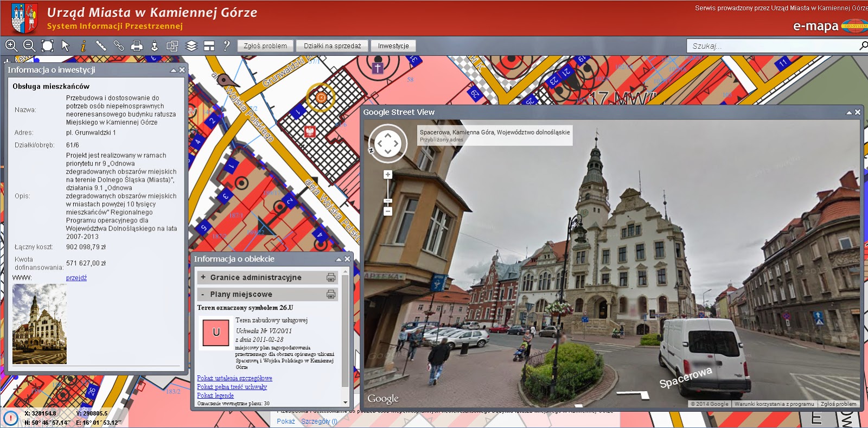
Task: Click the 'Spacerowa, Kamienna Góra' address label
Action: [495, 132]
